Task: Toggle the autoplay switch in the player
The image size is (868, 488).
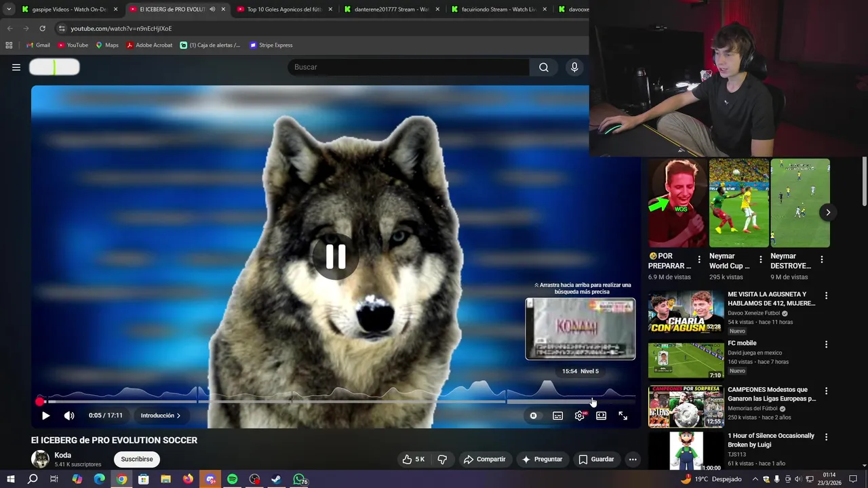Action: click(534, 415)
